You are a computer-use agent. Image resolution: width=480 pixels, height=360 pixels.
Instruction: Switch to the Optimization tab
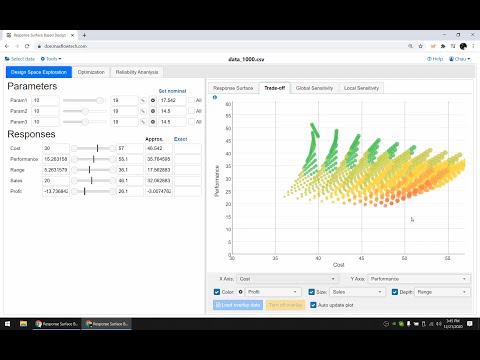91,72
